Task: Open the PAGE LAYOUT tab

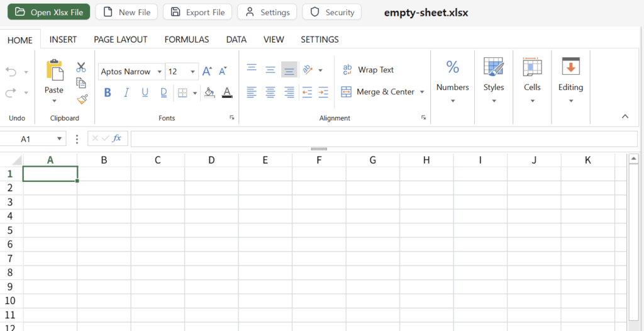Action: (121, 39)
